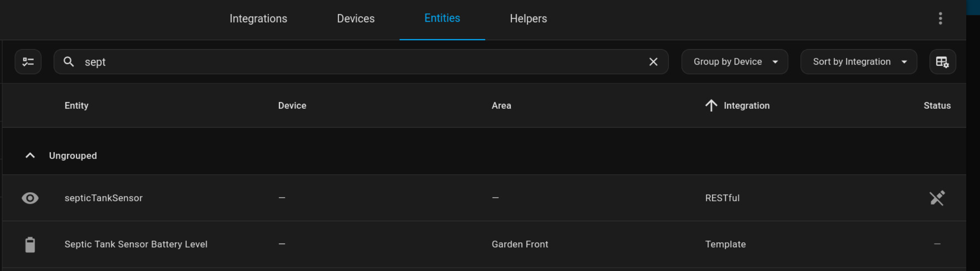
Task: Open Septic Tank Sensor Battery Level entity
Action: click(x=136, y=244)
